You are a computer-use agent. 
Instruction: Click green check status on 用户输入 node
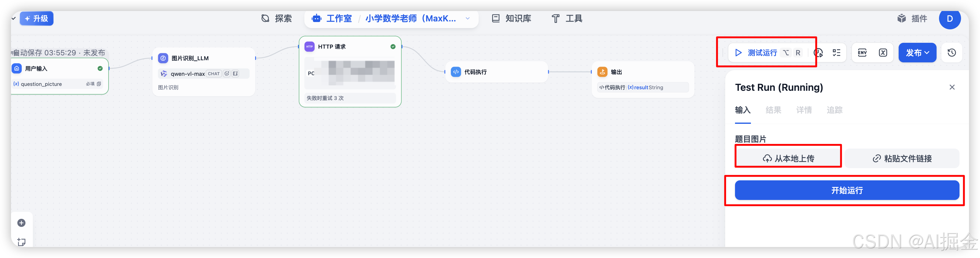tap(100, 68)
